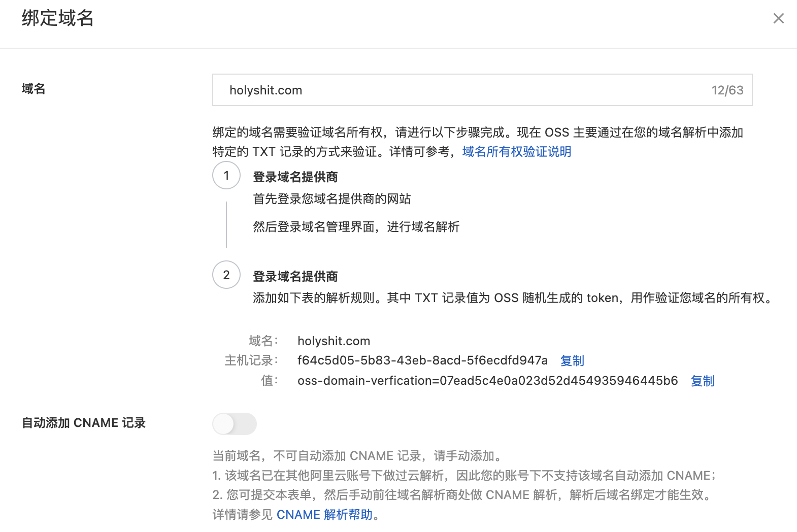The image size is (797, 532).
Task: Click the 12/63 character counter
Action: [727, 90]
